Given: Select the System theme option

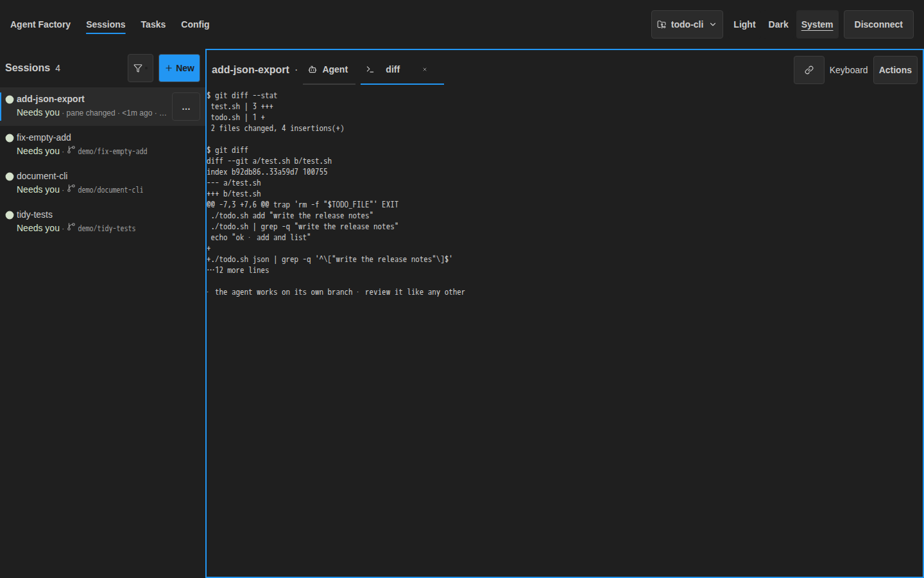Looking at the screenshot, I should click(817, 24).
